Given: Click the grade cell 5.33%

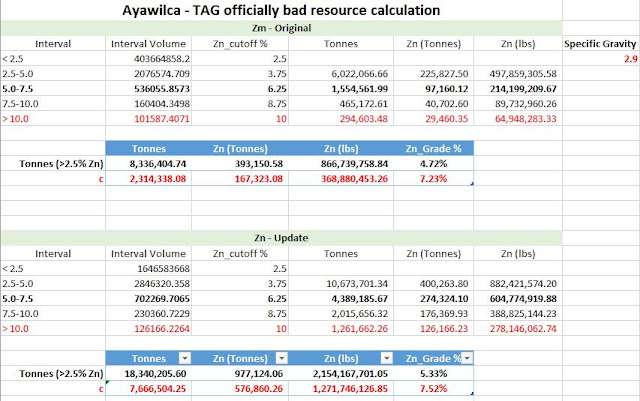Looking at the screenshot, I should [433, 374].
